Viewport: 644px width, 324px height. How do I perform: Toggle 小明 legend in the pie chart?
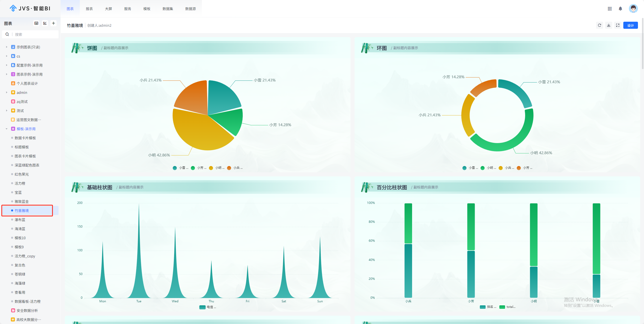point(217,168)
